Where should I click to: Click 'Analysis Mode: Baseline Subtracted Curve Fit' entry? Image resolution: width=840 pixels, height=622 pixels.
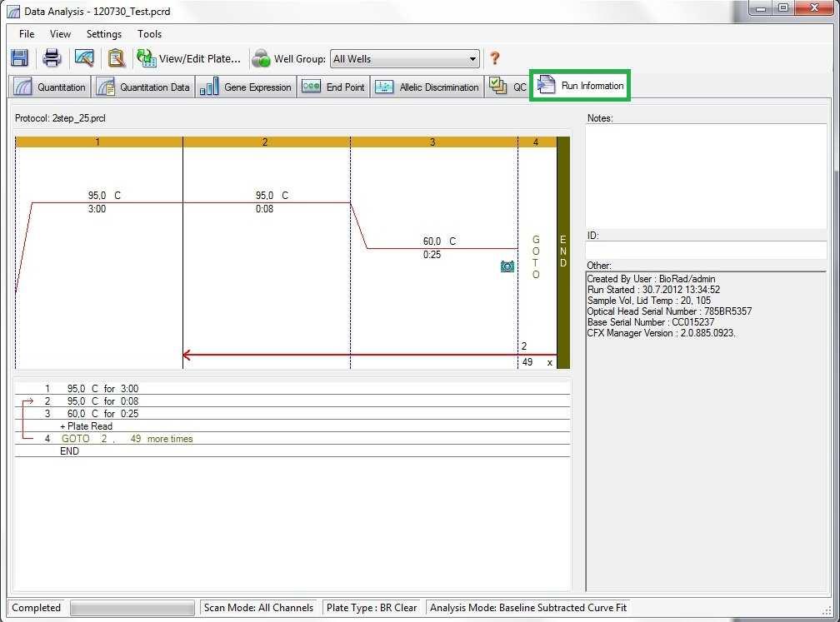[x=528, y=608]
